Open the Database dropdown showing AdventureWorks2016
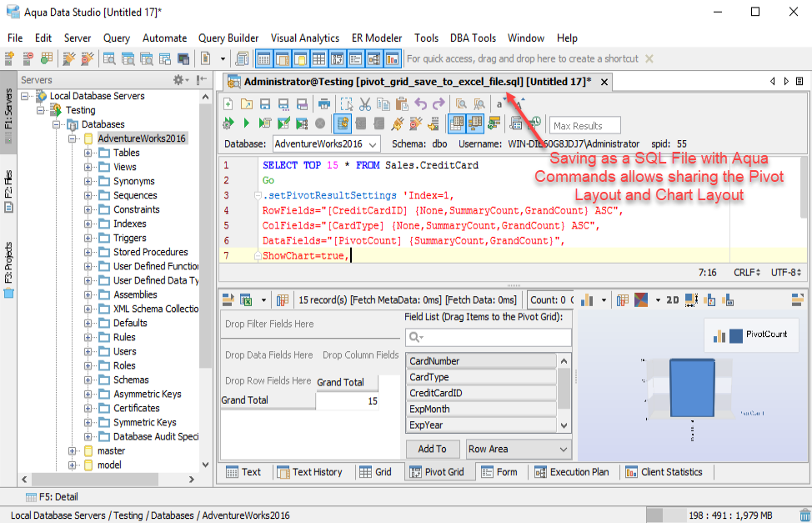812x523 pixels. tap(326, 144)
